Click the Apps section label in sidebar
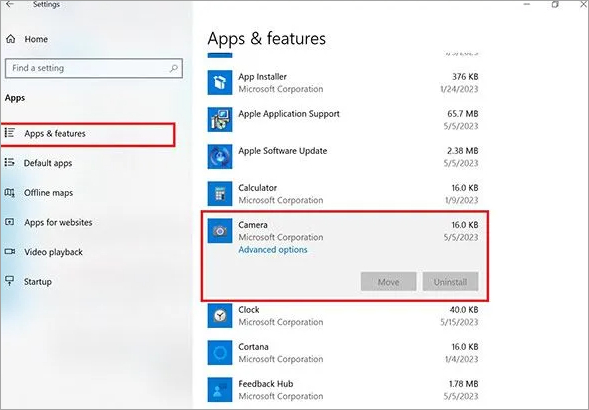 [15, 98]
